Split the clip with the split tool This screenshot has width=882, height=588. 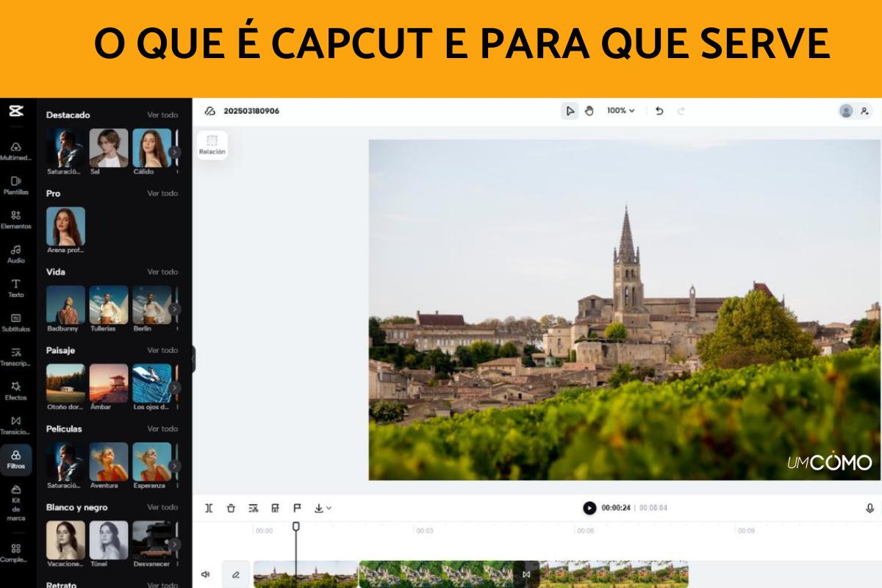click(x=209, y=507)
